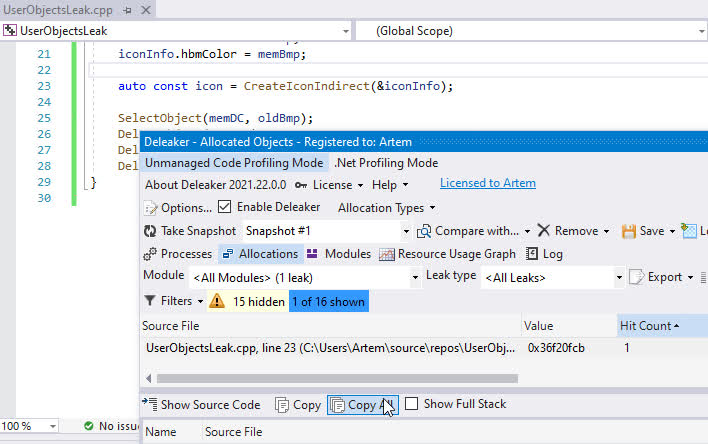Click the Show Source Code icon

pyautogui.click(x=150, y=404)
